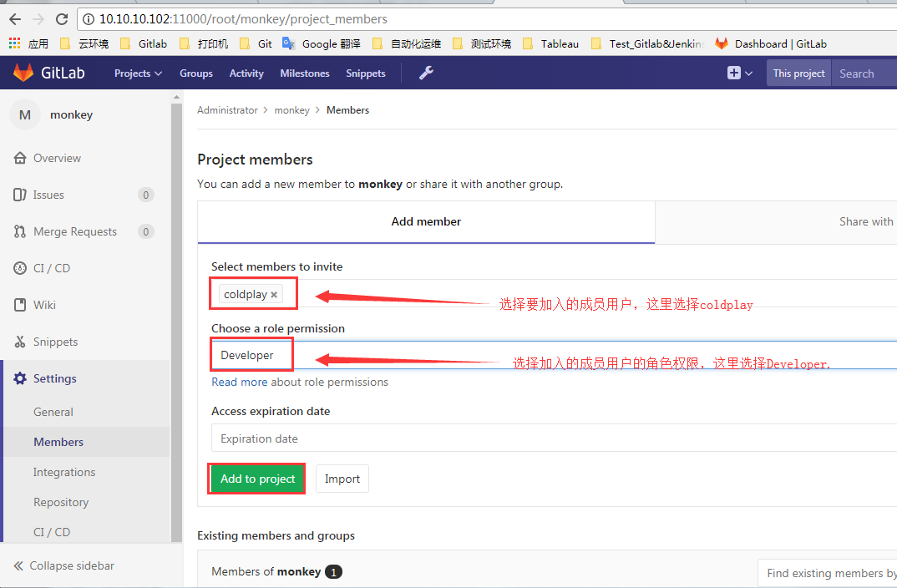Open the new item plus dropdown

[740, 73]
